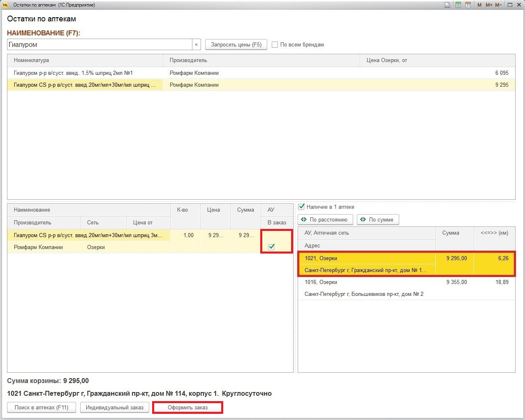Click the print icon in title bar
The image size is (525, 420).
point(447,5)
